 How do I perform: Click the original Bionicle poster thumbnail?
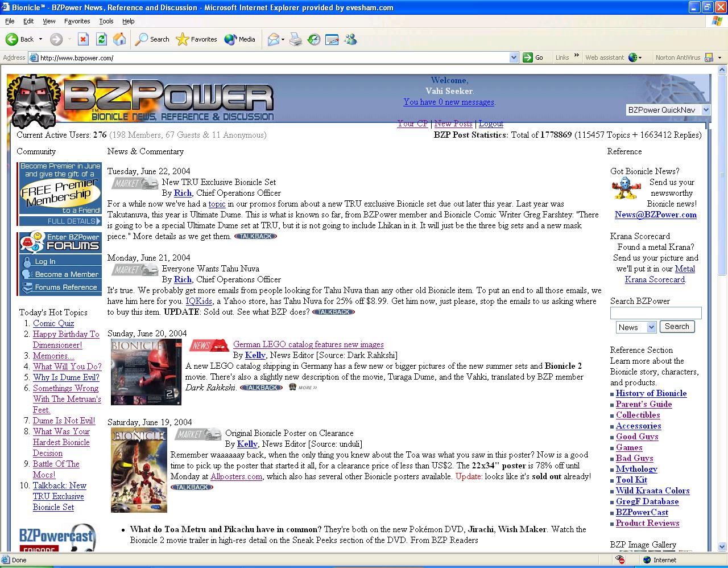click(139, 470)
